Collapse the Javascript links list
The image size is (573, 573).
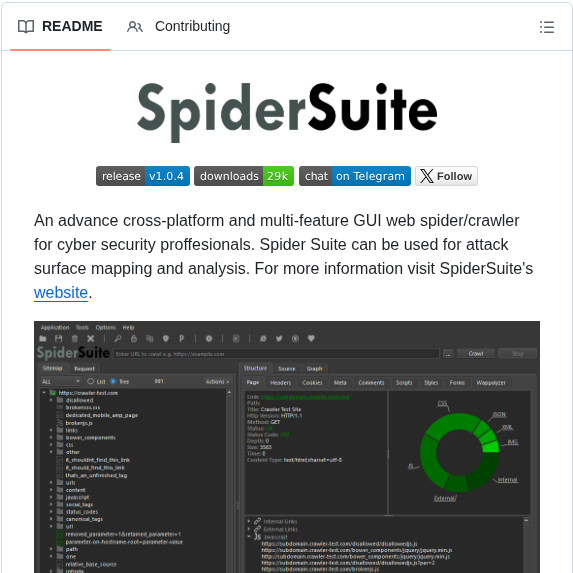coord(249,536)
